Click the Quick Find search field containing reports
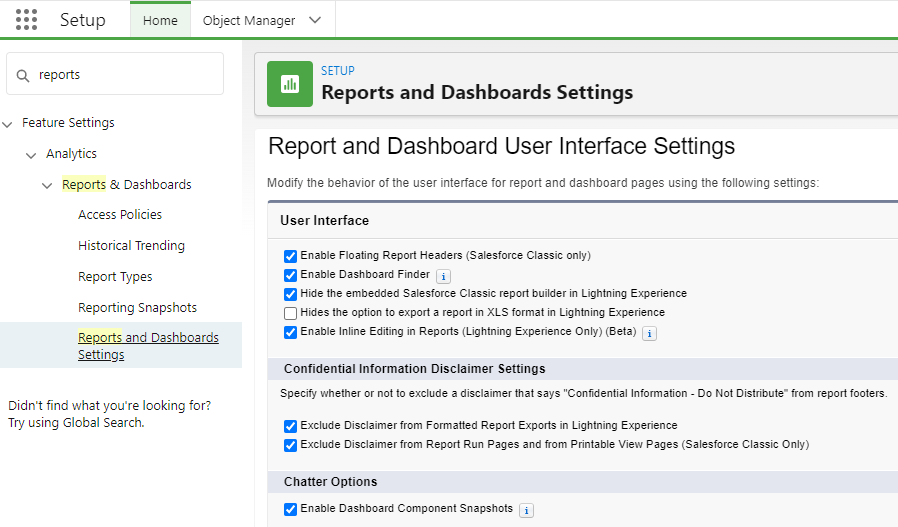 [115, 74]
